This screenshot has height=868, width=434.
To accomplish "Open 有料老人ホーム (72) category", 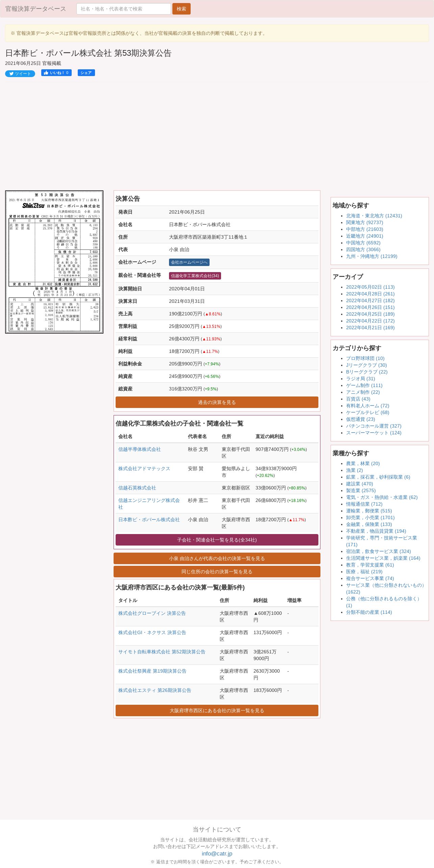I will point(367,406).
